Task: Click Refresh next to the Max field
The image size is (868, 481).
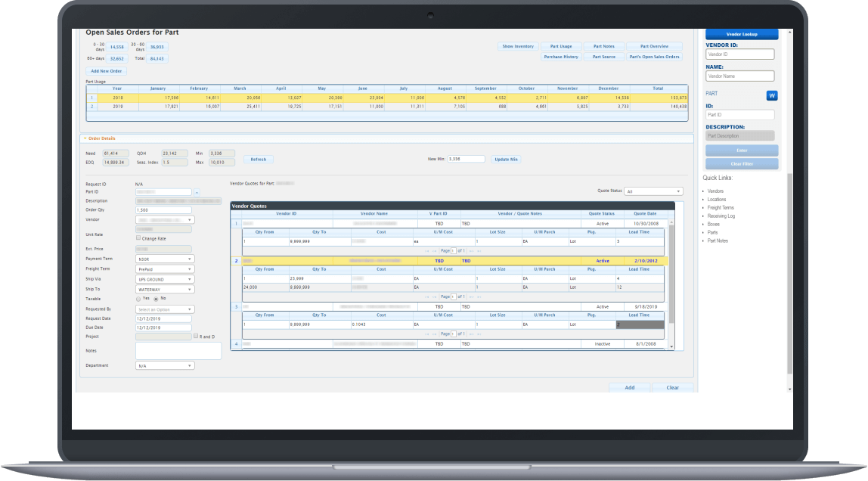Action: pos(258,159)
